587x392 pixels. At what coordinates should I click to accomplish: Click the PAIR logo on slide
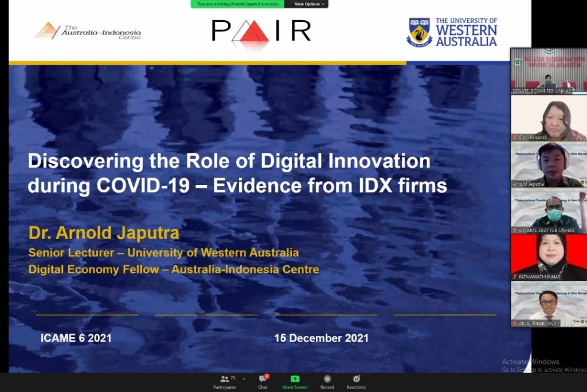pyautogui.click(x=261, y=32)
